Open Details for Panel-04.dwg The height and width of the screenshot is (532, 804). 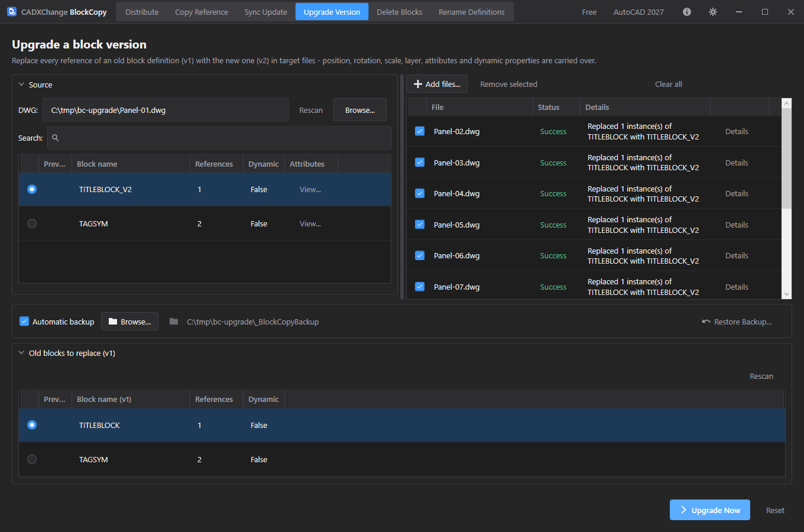click(x=737, y=193)
